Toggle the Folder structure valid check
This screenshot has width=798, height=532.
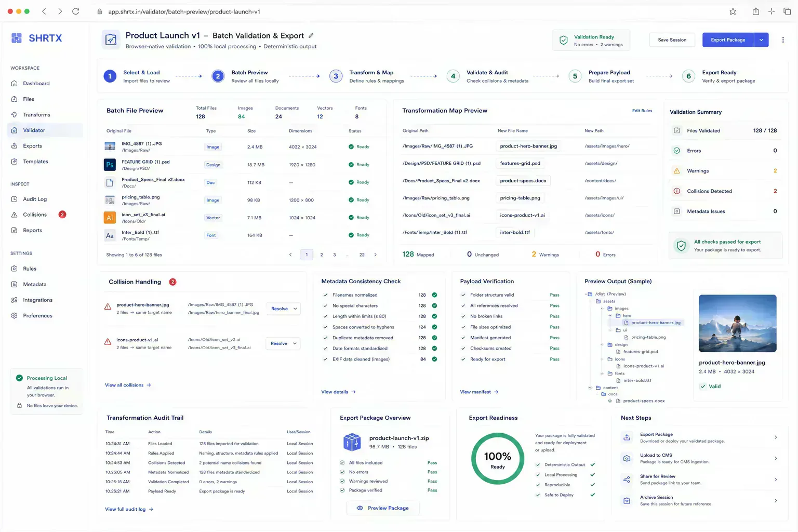click(x=463, y=295)
